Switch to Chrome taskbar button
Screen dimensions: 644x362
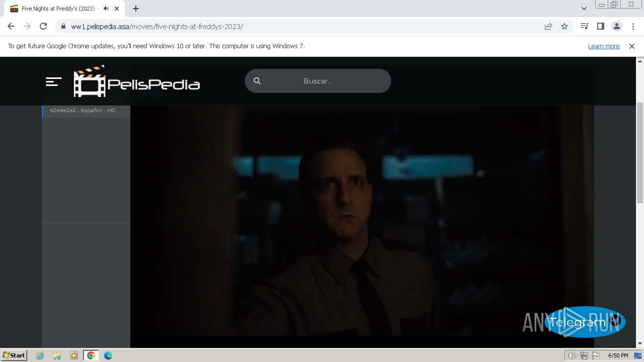point(91,355)
